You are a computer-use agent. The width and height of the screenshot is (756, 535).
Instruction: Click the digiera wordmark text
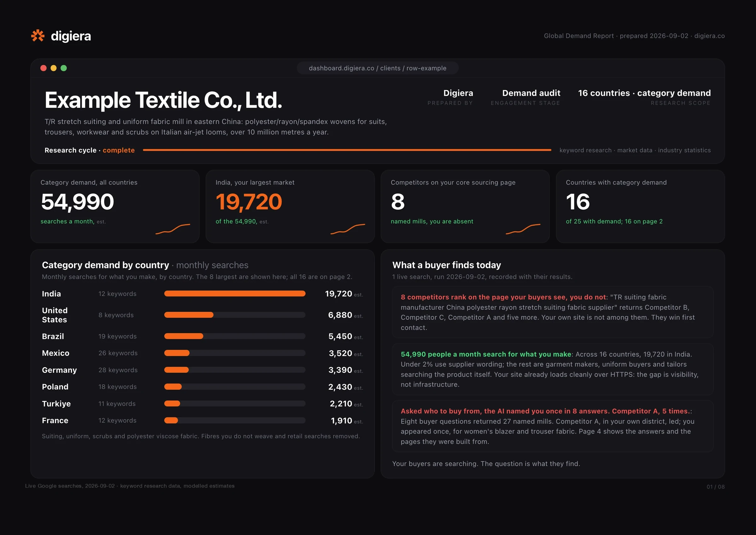tap(71, 36)
